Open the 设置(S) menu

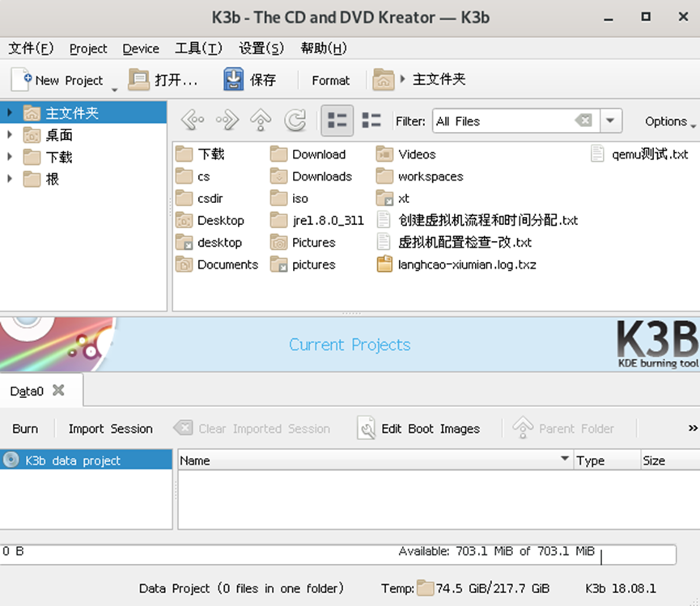pos(261,48)
